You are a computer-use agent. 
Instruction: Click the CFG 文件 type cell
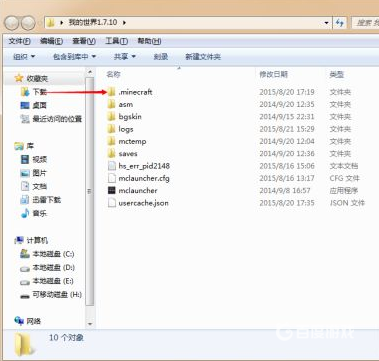click(344, 178)
